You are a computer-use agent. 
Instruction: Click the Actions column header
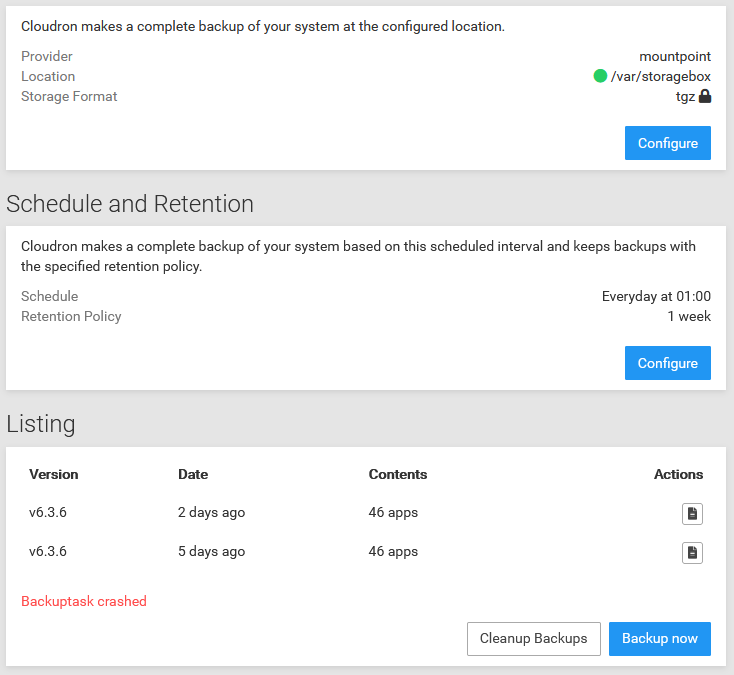point(678,474)
